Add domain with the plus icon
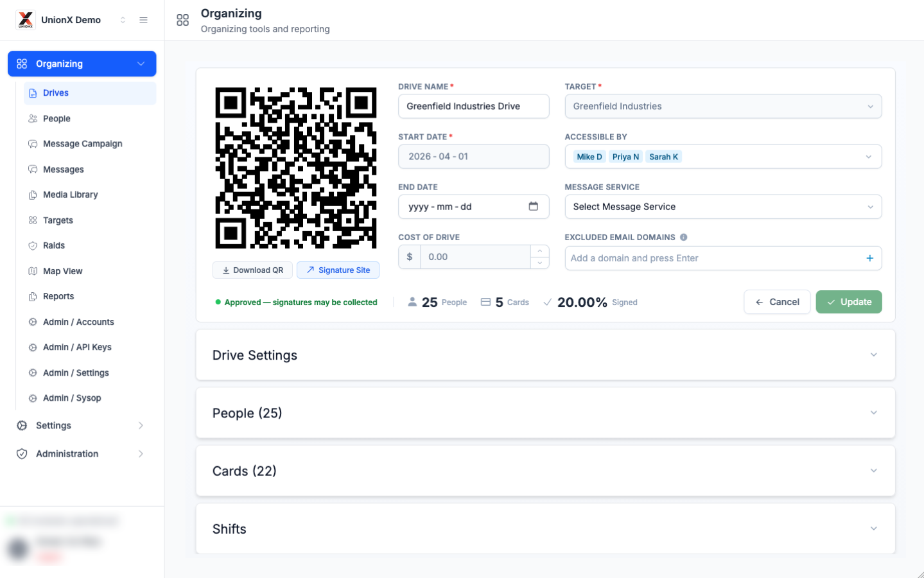This screenshot has height=578, width=924. (x=870, y=258)
